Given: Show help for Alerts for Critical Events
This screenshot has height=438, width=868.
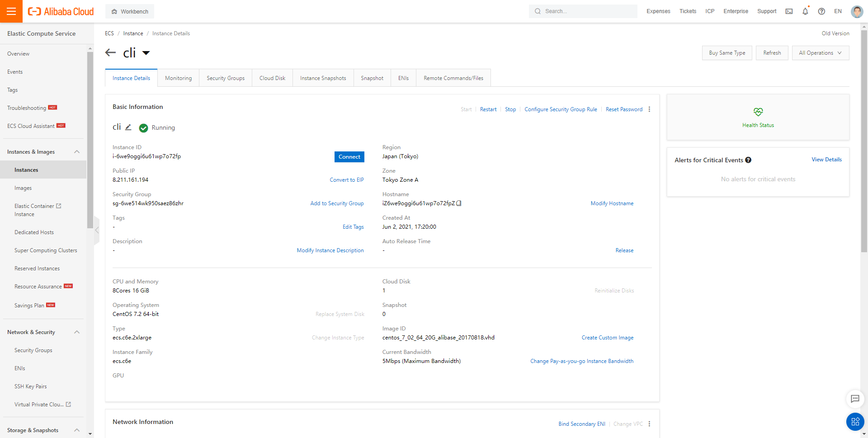Looking at the screenshot, I should 748,160.
